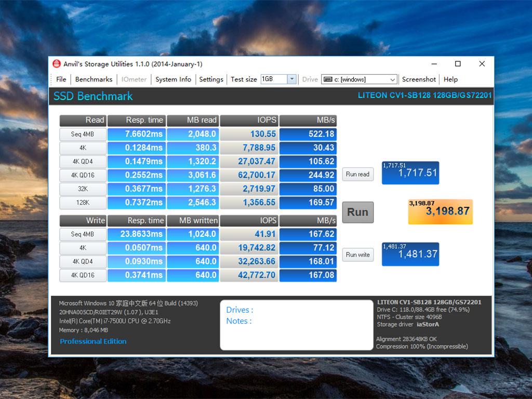The image size is (532, 399).
Task: Click the 42,772.70 IOPS value
Action: (x=249, y=275)
